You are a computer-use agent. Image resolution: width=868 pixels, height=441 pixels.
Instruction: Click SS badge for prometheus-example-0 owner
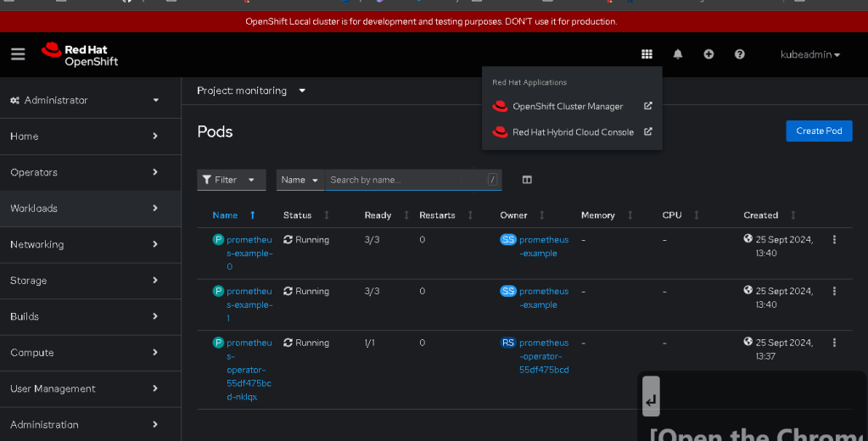[x=507, y=240]
